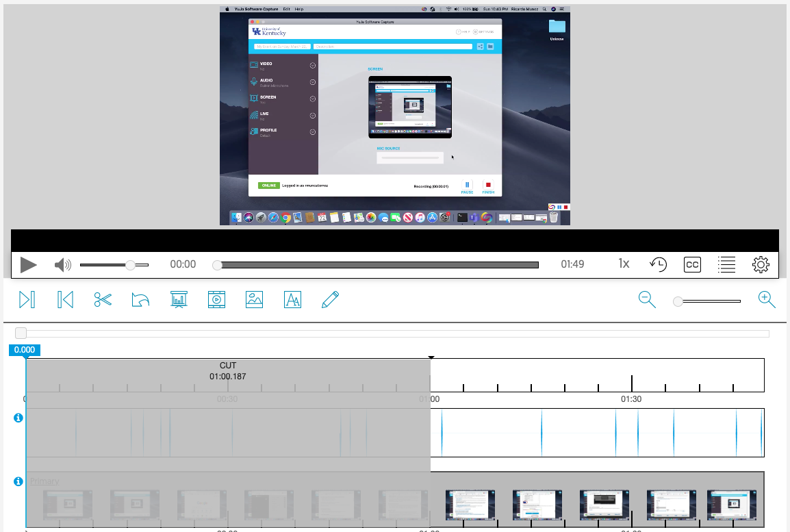Click the 00:00 current time text
Viewport: 790px width, 532px height.
(x=183, y=264)
